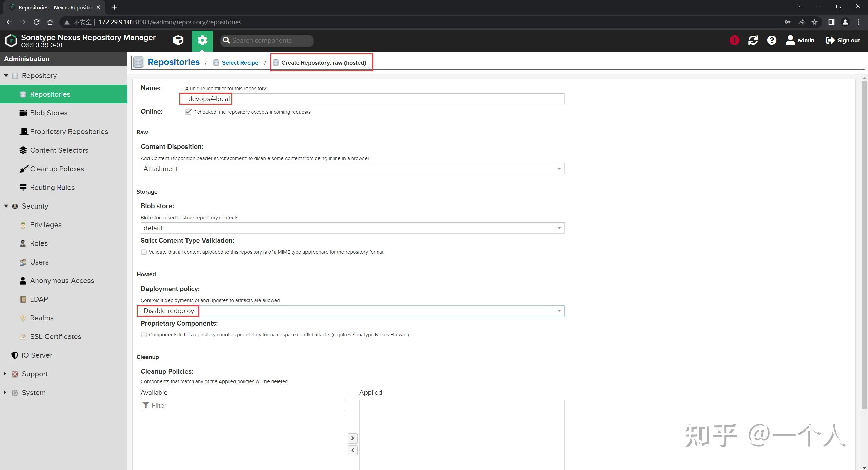Click the Select Recipe breadcrumb link
Image resolution: width=868 pixels, height=470 pixels.
tap(240, 63)
